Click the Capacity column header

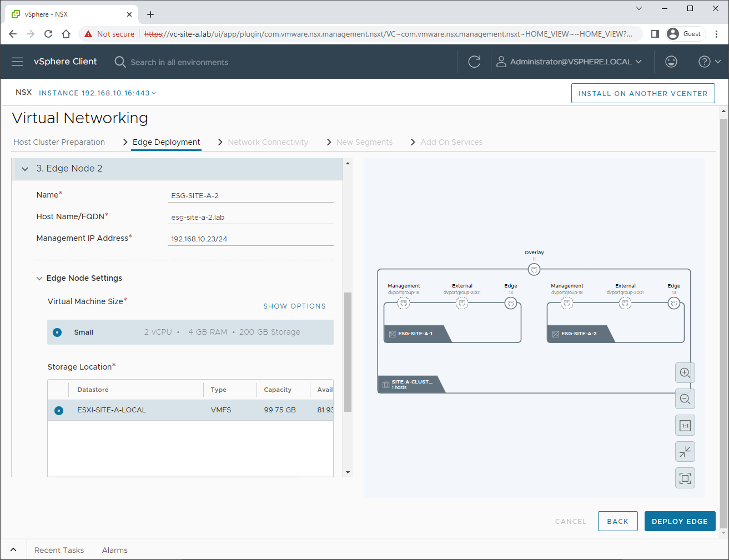click(278, 390)
